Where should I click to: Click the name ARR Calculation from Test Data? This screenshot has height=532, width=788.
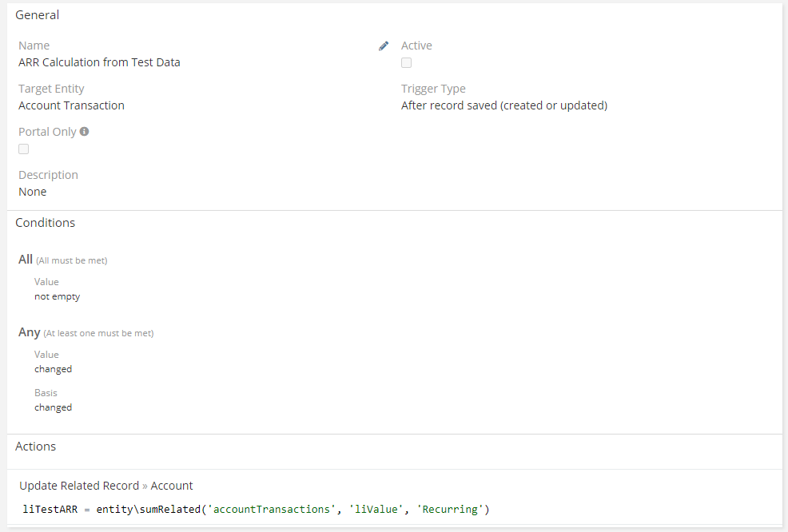tap(99, 62)
